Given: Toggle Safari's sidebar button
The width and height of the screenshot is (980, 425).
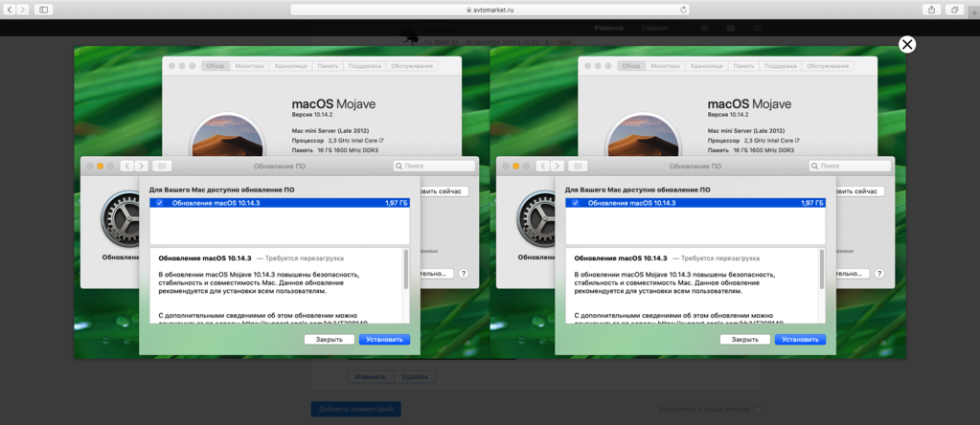Looking at the screenshot, I should tap(44, 10).
